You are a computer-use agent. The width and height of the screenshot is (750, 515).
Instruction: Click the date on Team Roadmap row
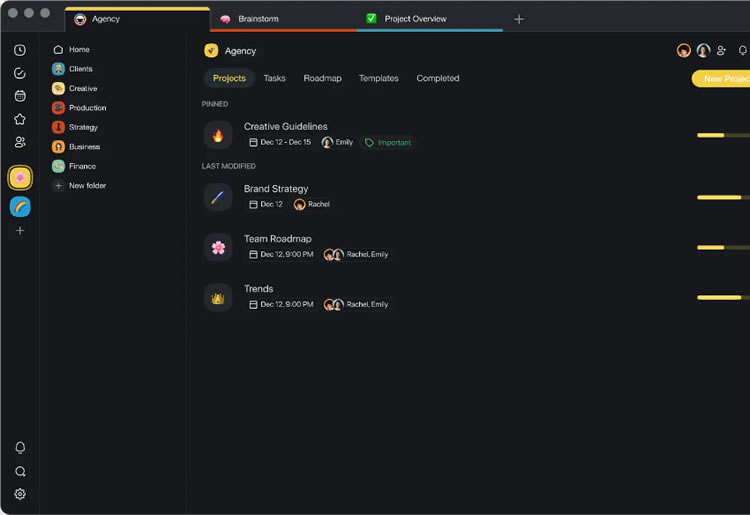tap(281, 254)
